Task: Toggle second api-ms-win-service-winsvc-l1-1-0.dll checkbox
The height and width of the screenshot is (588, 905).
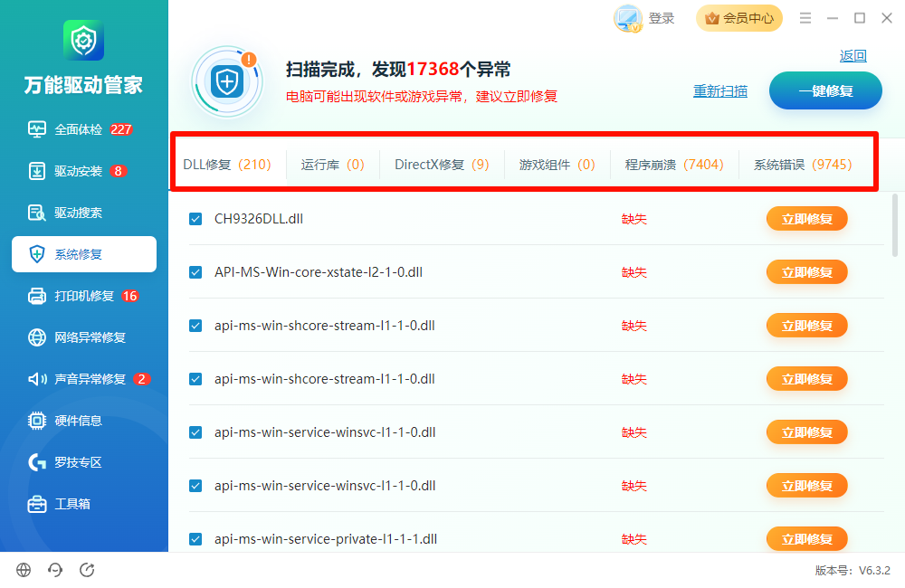Action: 195,486
